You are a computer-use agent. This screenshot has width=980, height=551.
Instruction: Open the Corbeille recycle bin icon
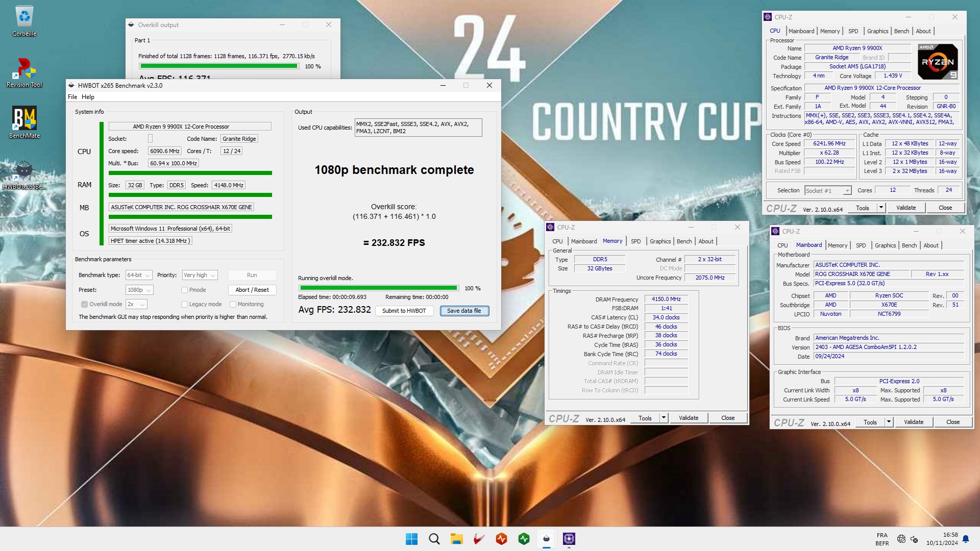24,21
